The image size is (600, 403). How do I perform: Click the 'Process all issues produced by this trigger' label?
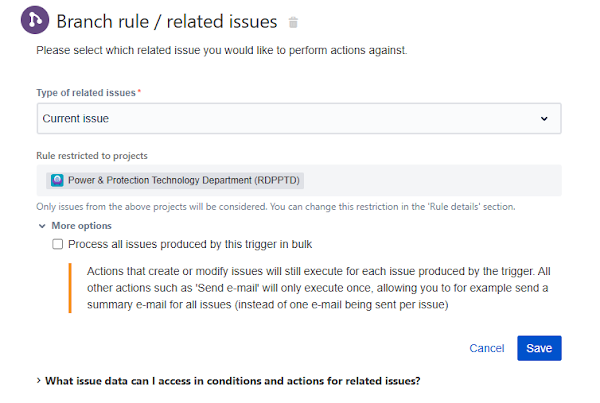tap(171, 244)
